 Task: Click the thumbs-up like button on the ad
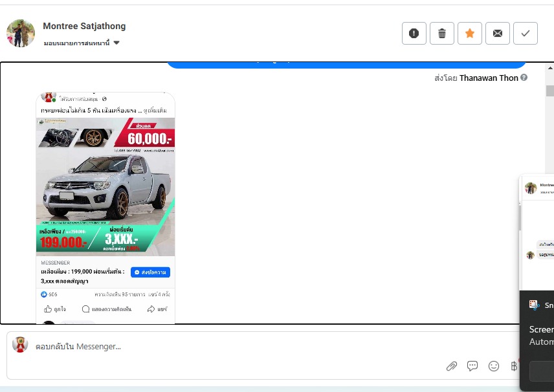[55, 309]
